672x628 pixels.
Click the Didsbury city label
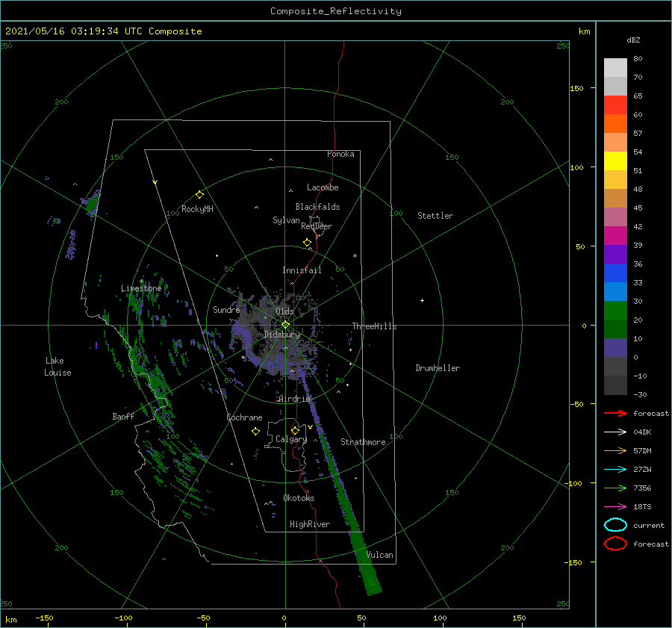(x=281, y=335)
